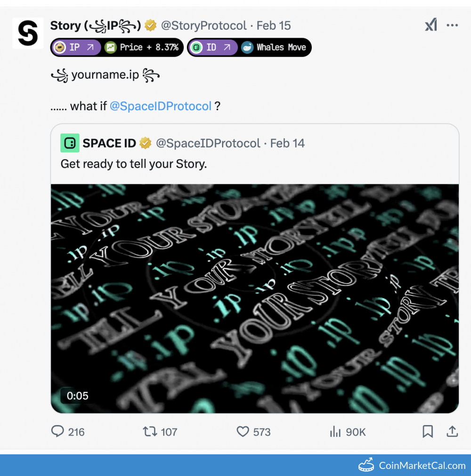The height and width of the screenshot is (476, 471).
Task: Bookmark this post
Action: click(427, 431)
